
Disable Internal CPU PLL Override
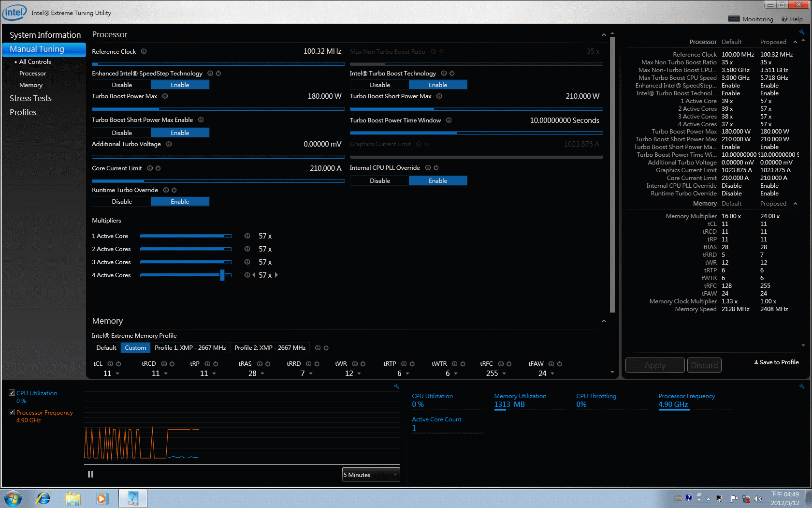pyautogui.click(x=379, y=181)
